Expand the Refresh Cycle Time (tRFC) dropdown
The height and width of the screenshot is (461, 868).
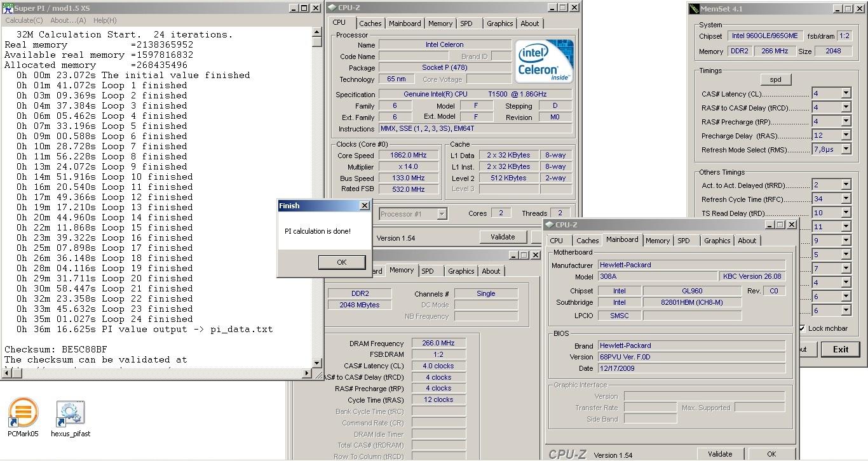pos(845,199)
